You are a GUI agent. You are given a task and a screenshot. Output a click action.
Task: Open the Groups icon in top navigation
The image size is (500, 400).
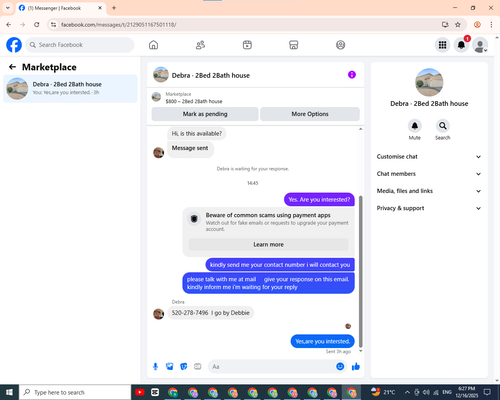click(x=340, y=45)
